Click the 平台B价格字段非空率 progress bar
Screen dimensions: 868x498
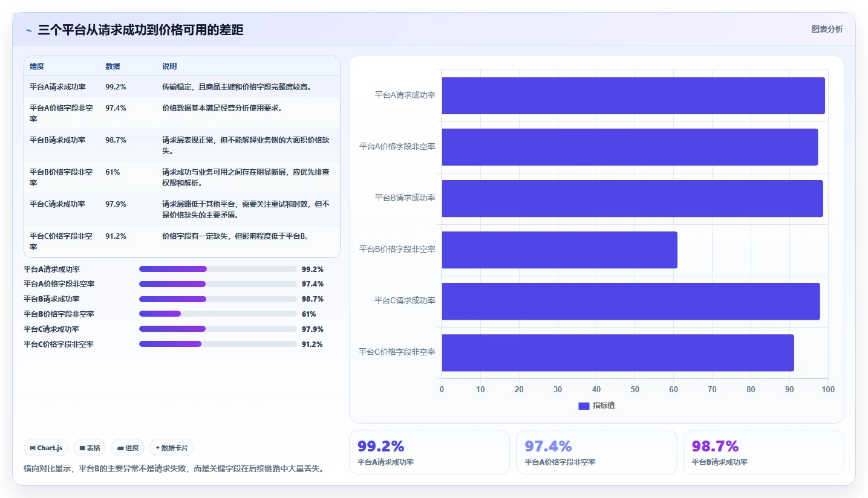(x=218, y=314)
